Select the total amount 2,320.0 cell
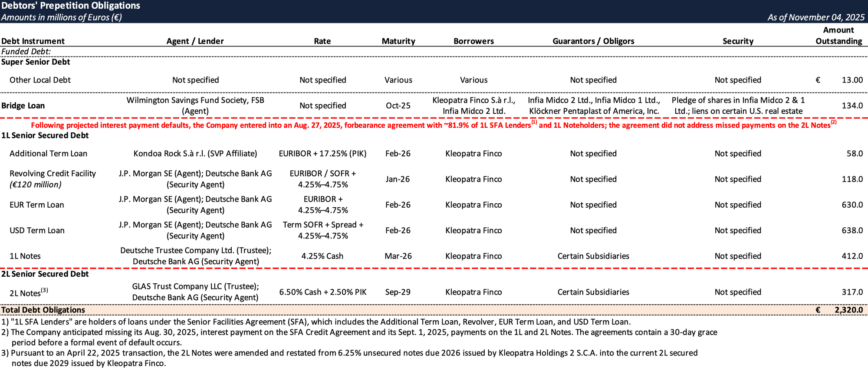 pos(848,310)
